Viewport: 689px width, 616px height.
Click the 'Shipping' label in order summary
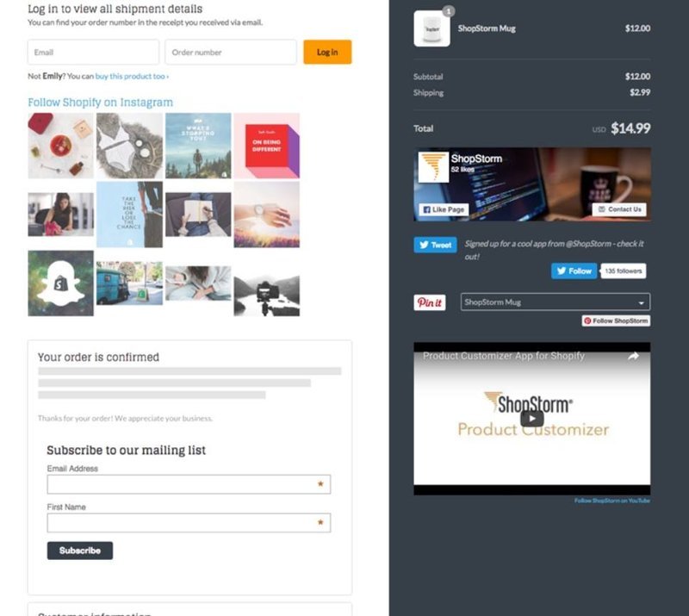pos(428,93)
